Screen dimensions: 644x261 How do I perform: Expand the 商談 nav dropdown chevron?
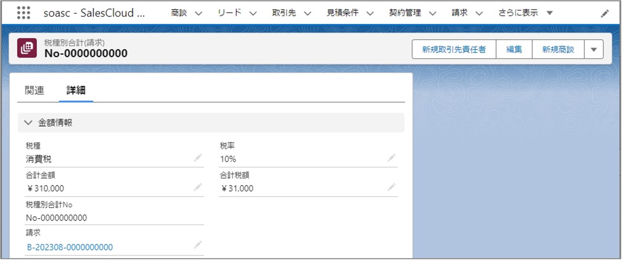point(199,13)
